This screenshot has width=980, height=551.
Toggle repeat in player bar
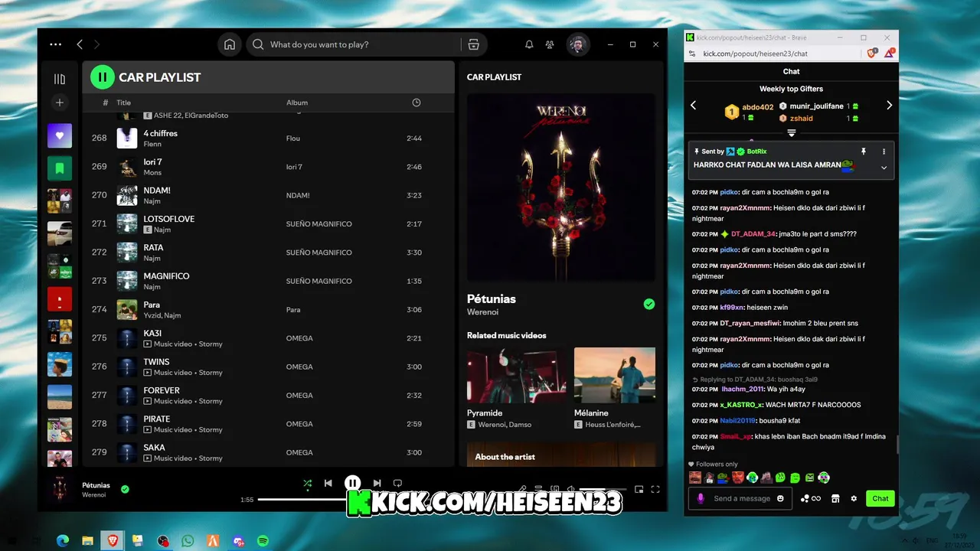397,483
